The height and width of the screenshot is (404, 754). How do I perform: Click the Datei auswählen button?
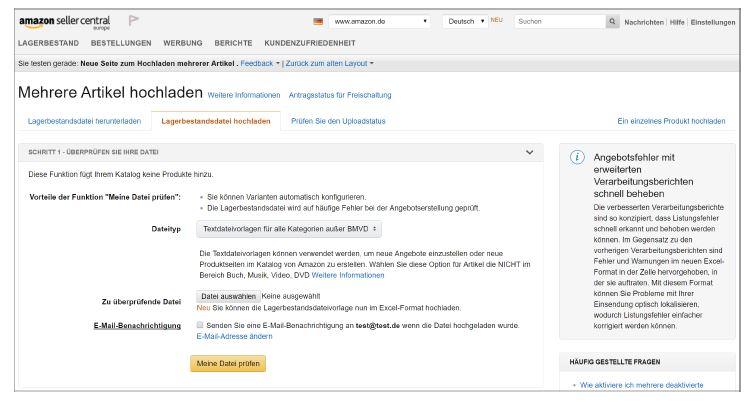coord(228,296)
